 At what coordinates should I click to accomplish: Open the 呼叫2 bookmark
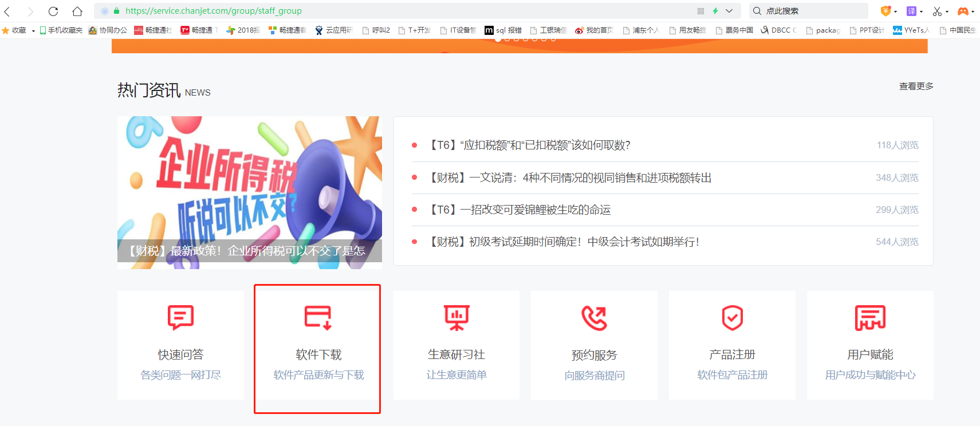point(376,30)
